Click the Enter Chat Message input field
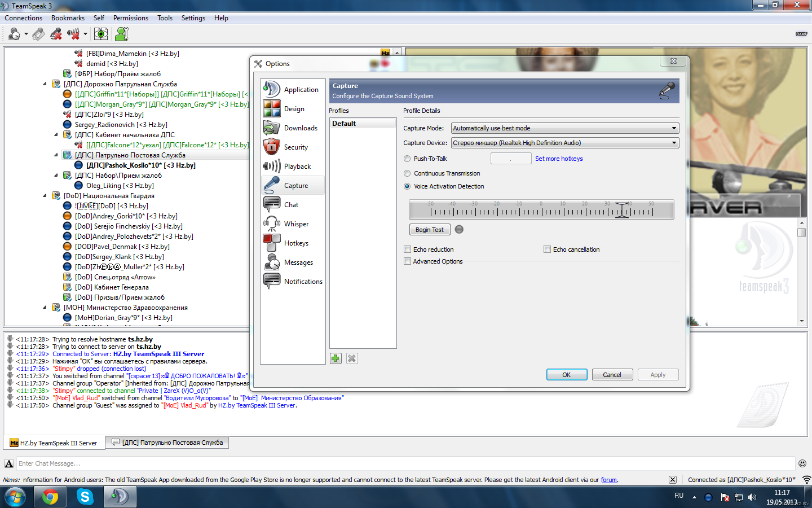This screenshot has height=508, width=812. point(405,463)
